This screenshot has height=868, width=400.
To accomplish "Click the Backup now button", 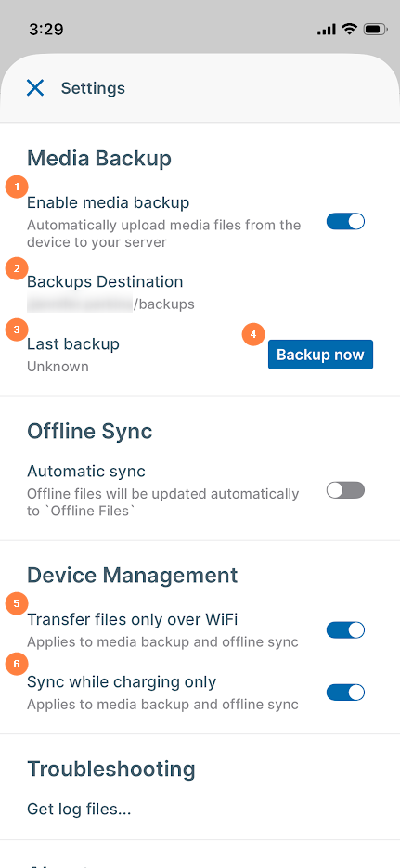I will pyautogui.click(x=320, y=355).
